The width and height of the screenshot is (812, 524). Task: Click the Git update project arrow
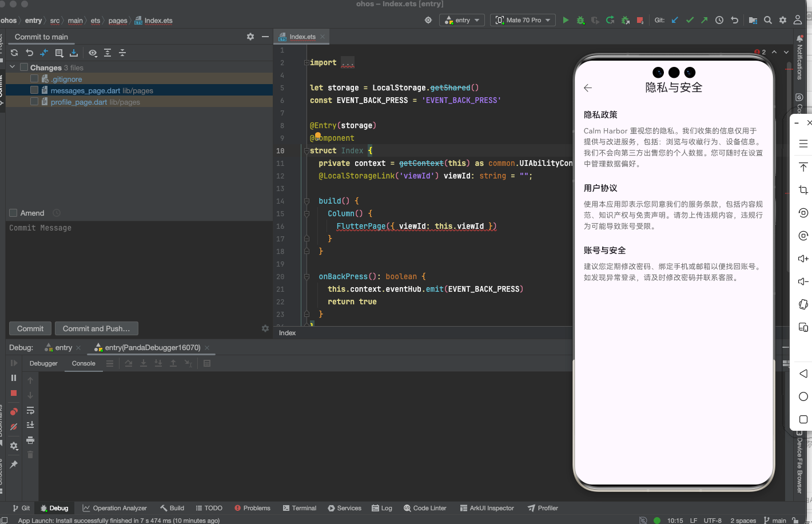(x=675, y=20)
